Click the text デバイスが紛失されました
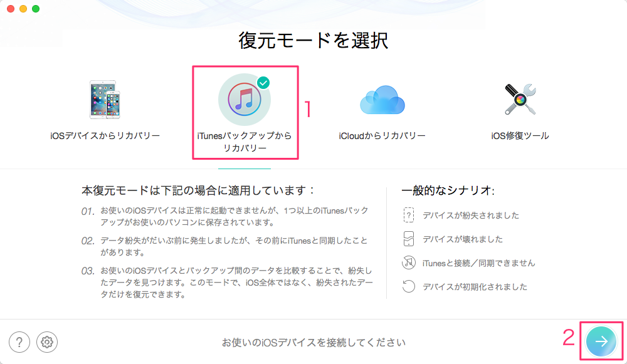Viewport: 627px width, 364px height. click(x=471, y=216)
